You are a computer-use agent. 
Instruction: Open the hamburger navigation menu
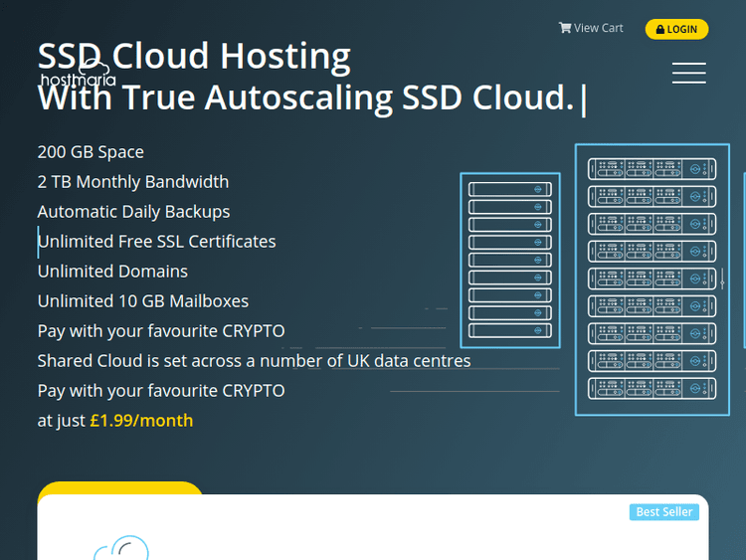(688, 73)
